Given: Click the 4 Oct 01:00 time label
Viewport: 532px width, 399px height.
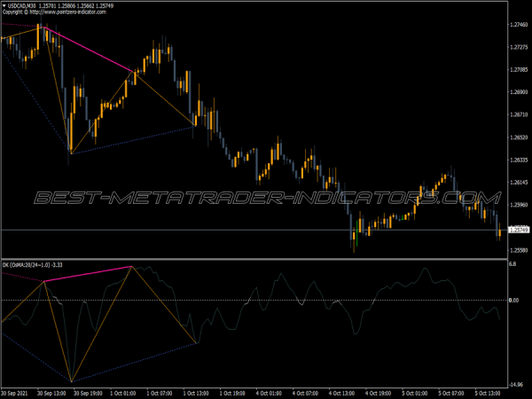Looking at the screenshot, I should 269,393.
